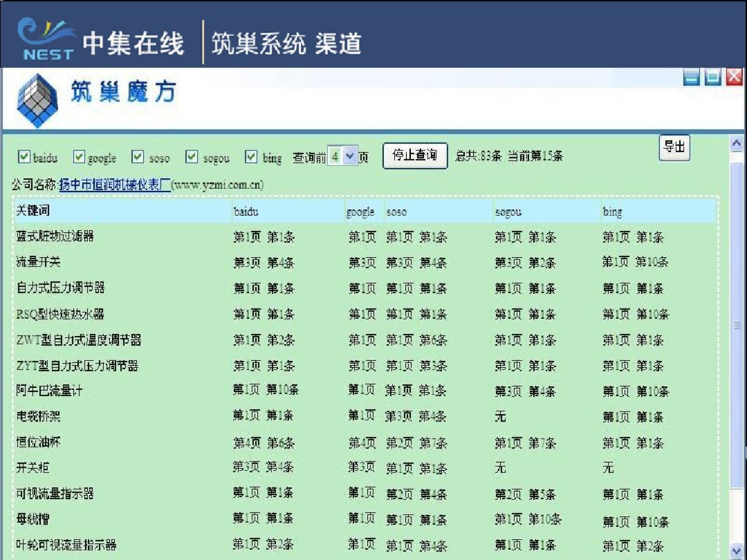Open the query page count dropdown
The width and height of the screenshot is (747, 560).
tap(350, 156)
